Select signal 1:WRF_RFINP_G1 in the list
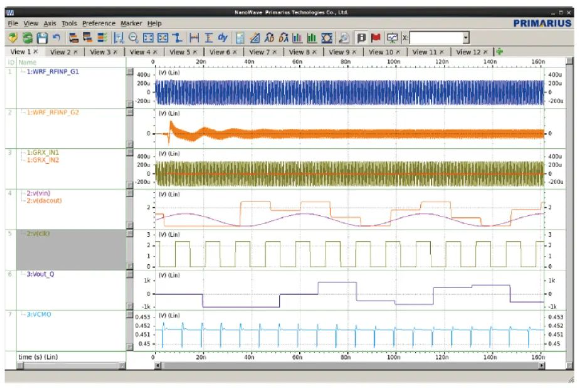Screen dimensions: 586x388 tap(53, 71)
